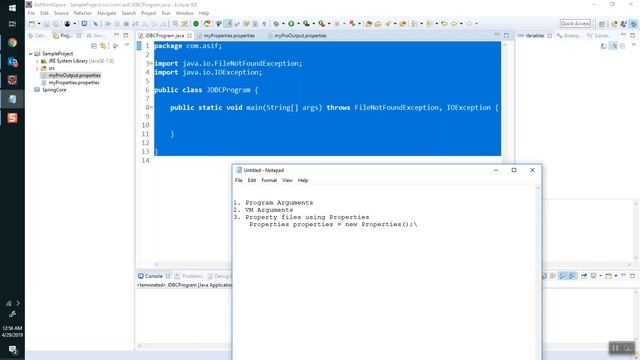
Task: Click the Run with coverage icon
Action: point(306,24)
